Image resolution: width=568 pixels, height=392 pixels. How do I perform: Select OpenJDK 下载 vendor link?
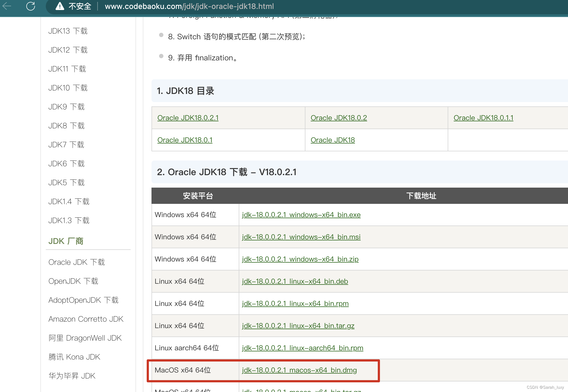pyautogui.click(x=73, y=281)
